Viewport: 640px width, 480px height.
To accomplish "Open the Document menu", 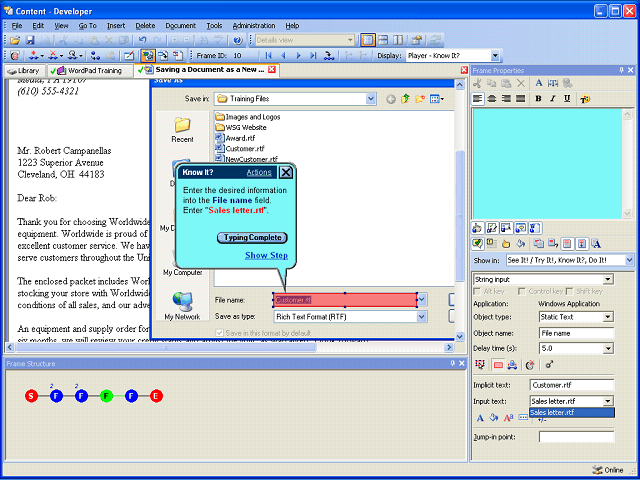I will 180,26.
